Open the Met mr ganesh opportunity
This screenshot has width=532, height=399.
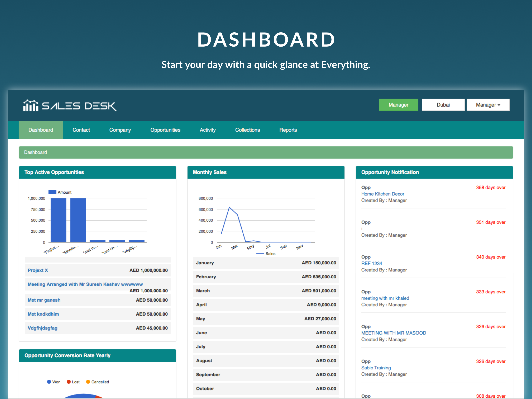tap(44, 300)
